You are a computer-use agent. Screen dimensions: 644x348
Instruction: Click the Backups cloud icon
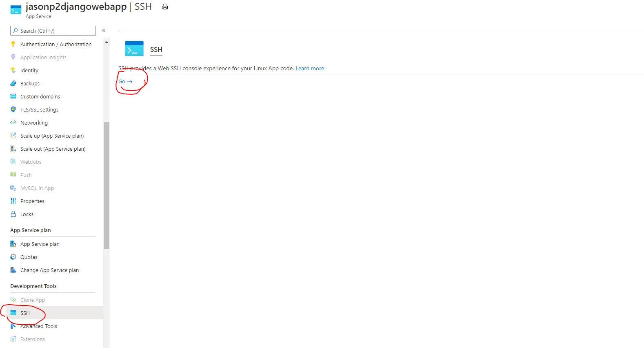(x=13, y=83)
